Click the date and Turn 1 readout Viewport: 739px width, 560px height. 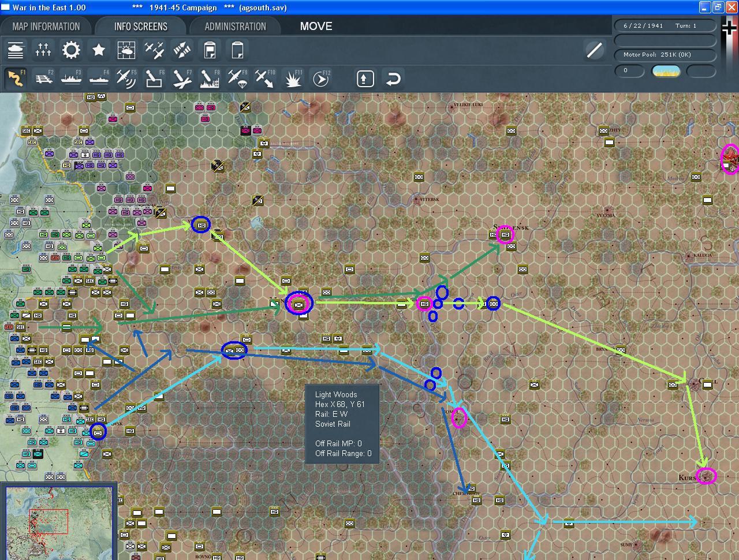click(665, 26)
